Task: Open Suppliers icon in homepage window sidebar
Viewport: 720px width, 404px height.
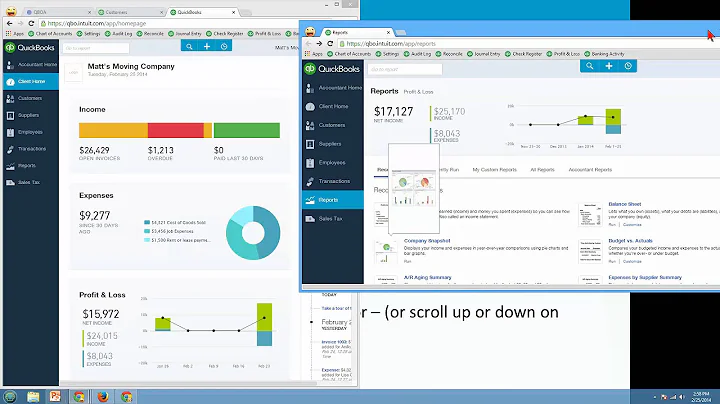Action: (x=11, y=115)
